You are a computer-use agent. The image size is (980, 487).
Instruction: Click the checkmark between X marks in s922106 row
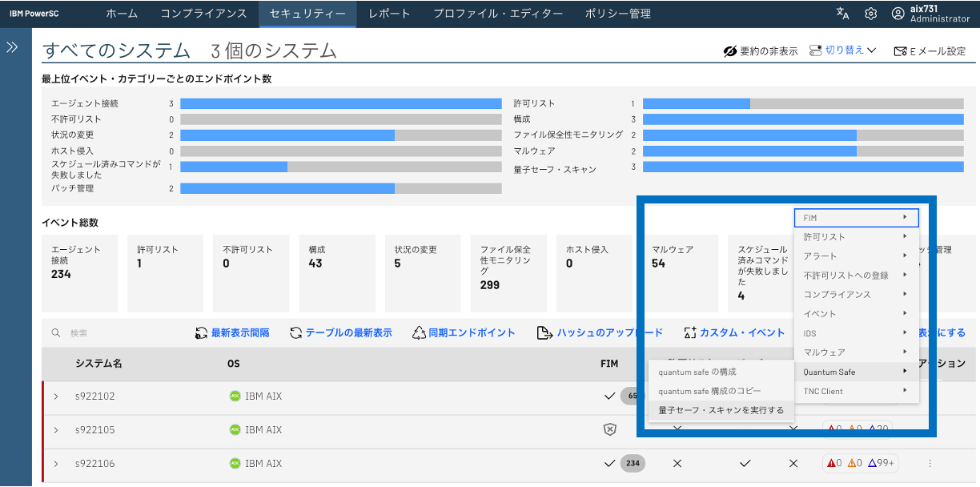pyautogui.click(x=745, y=463)
